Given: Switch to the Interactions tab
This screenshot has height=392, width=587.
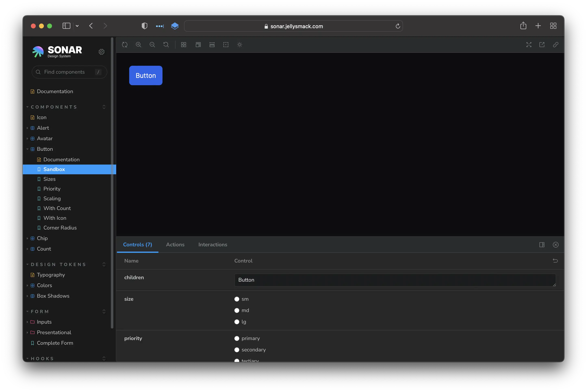Looking at the screenshot, I should click(x=213, y=245).
